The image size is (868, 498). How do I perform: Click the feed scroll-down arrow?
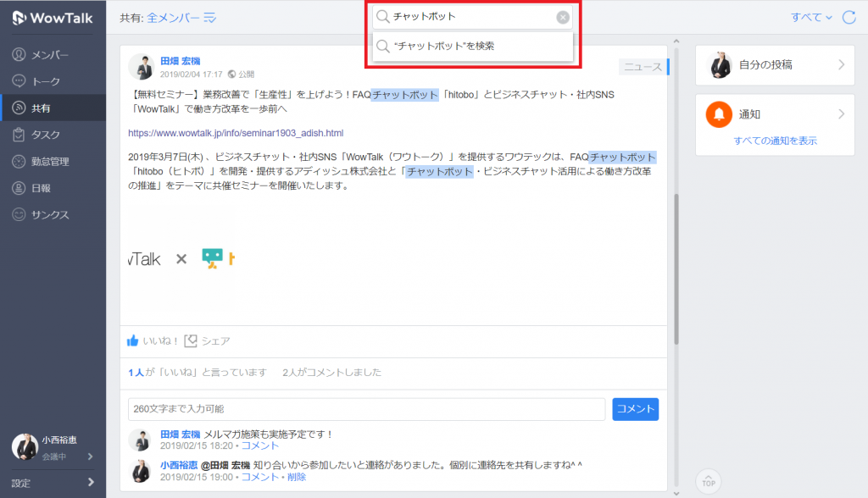coord(676,494)
